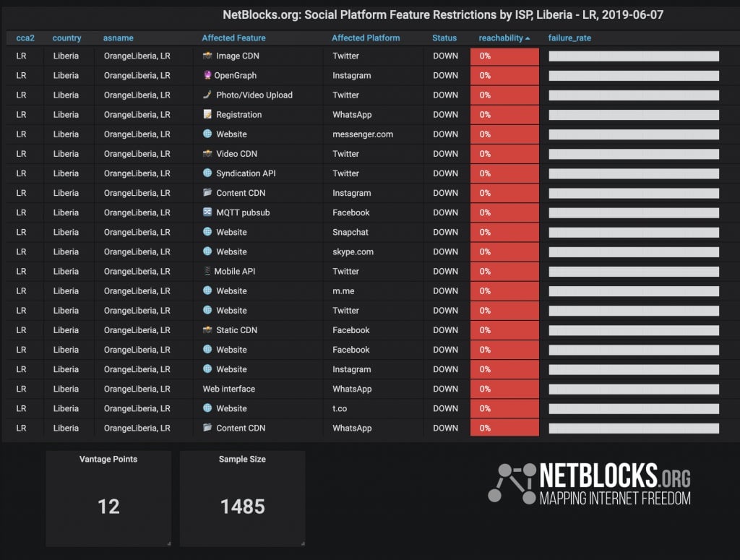
Task: Click the Registration feature icon
Action: point(207,114)
